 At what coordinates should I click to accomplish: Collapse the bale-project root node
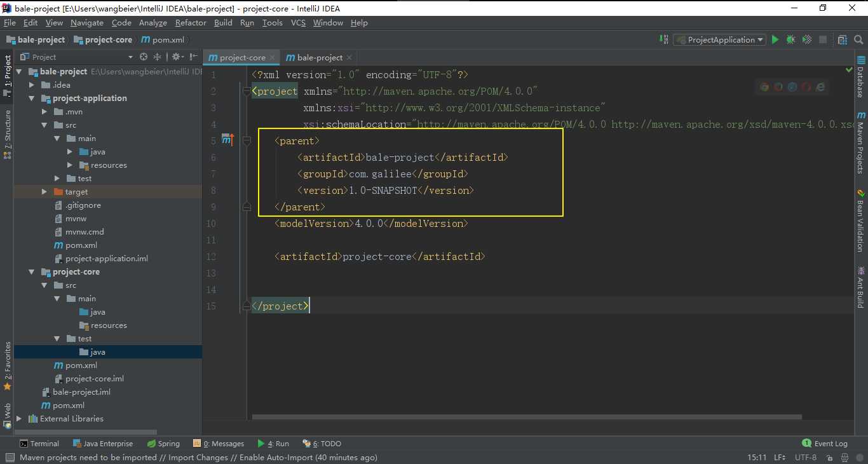[19, 72]
